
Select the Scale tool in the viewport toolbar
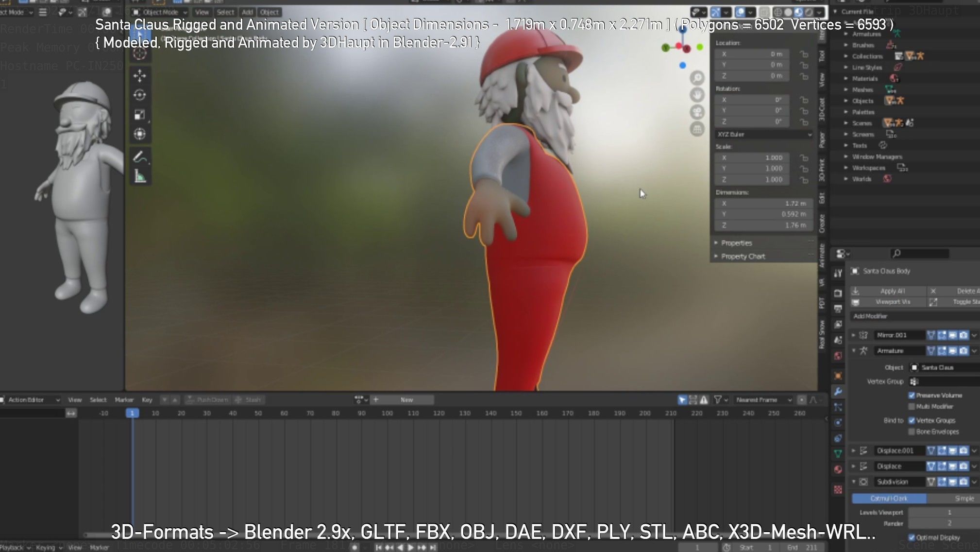pyautogui.click(x=140, y=115)
